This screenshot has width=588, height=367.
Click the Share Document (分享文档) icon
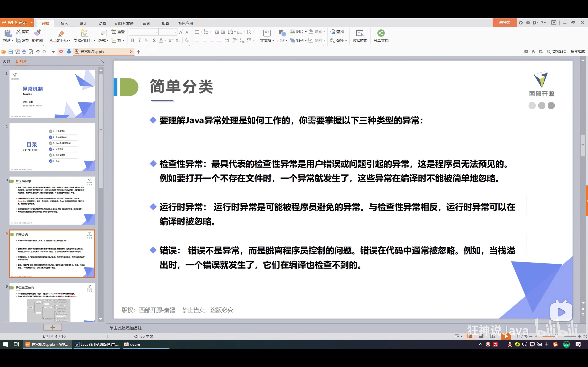(381, 33)
